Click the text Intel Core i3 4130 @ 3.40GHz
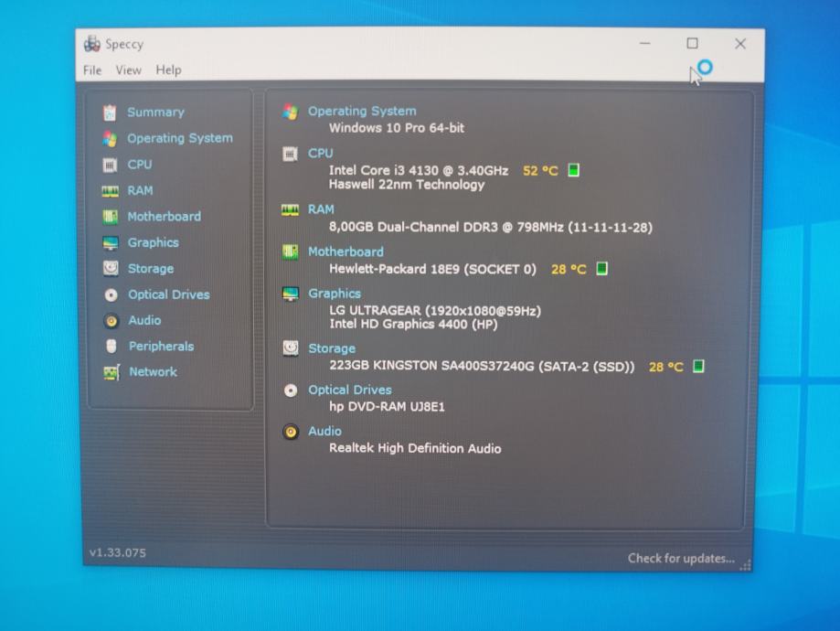Screen dimensions: 840x631 pos(419,170)
